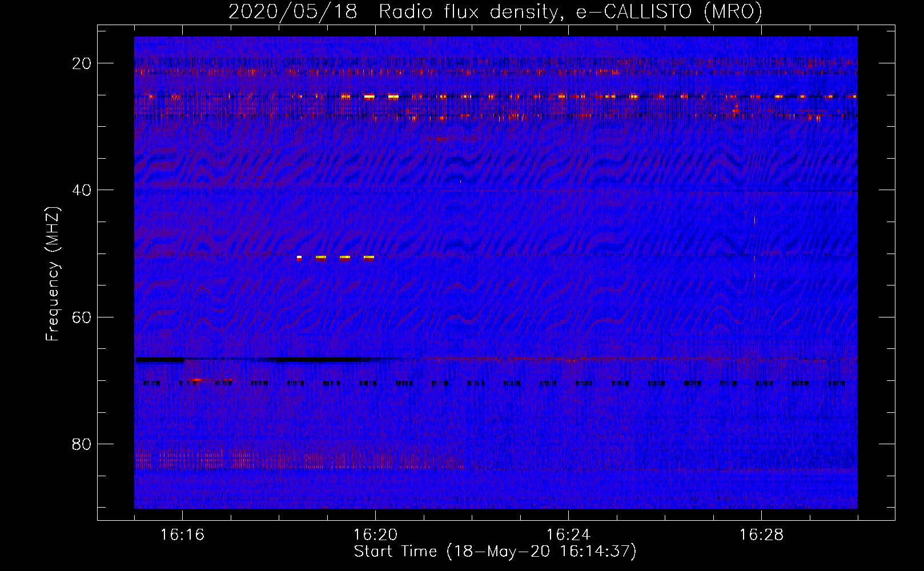
Task: Click the 60 MHz frequency tick label
Action: [82, 317]
